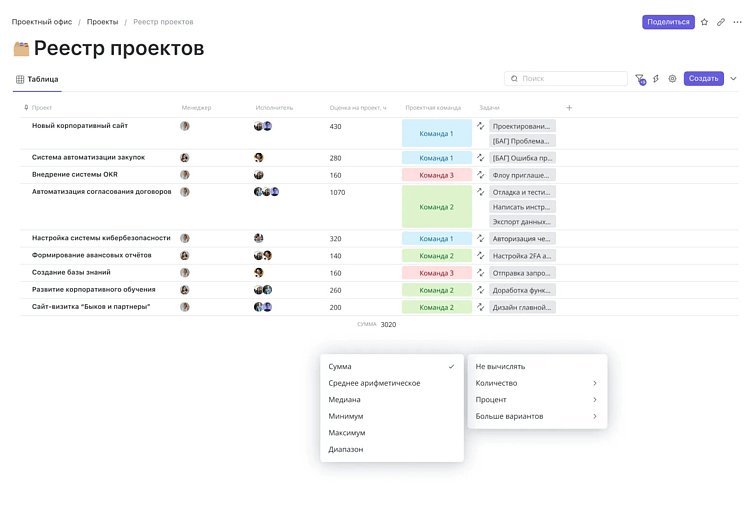Open task chip Экспорт данных...
Screen dimensions: 751x526
(522, 222)
